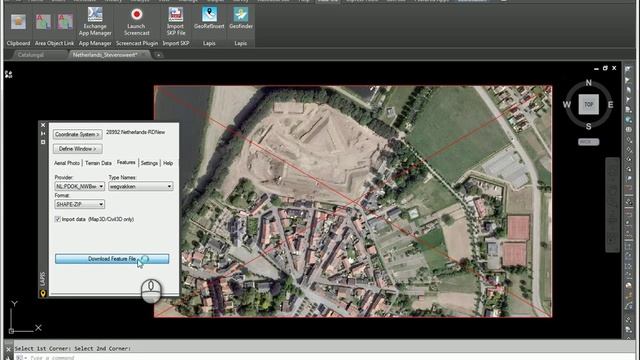Close the command line with its X

click(9, 349)
